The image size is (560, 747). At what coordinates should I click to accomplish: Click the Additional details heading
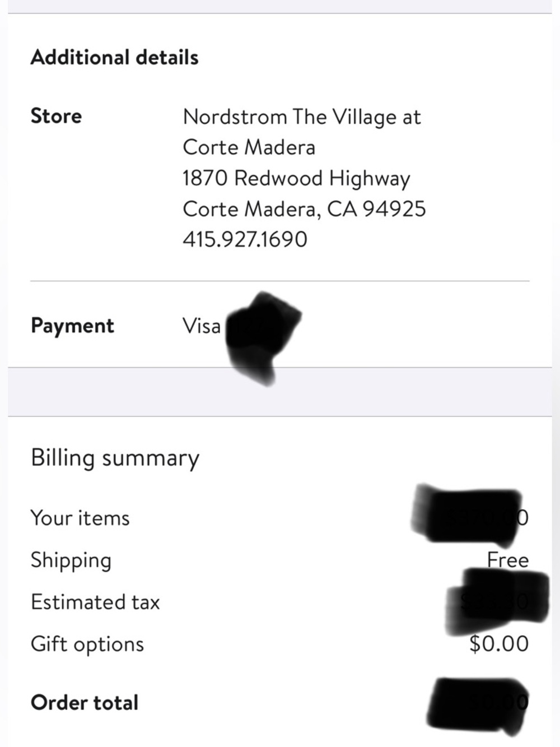click(114, 57)
